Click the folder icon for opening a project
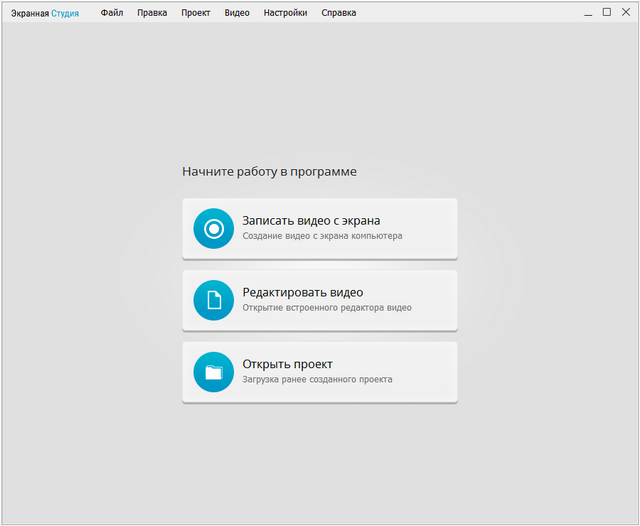Viewport: 640px width, 526px height. [213, 372]
